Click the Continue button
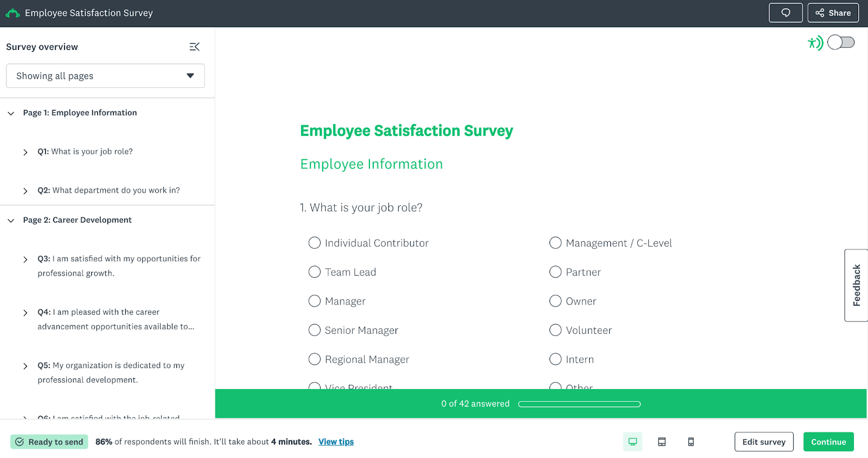 [x=828, y=442]
